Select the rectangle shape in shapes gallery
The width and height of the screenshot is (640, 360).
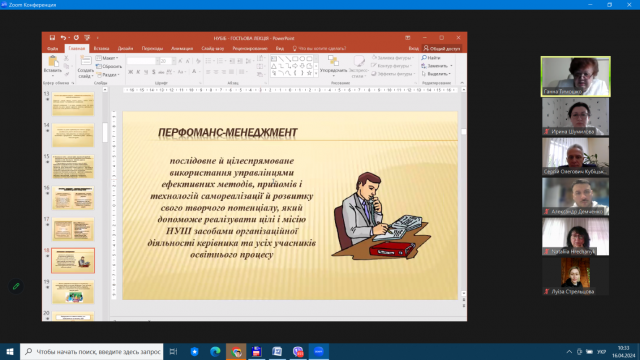point(295,59)
